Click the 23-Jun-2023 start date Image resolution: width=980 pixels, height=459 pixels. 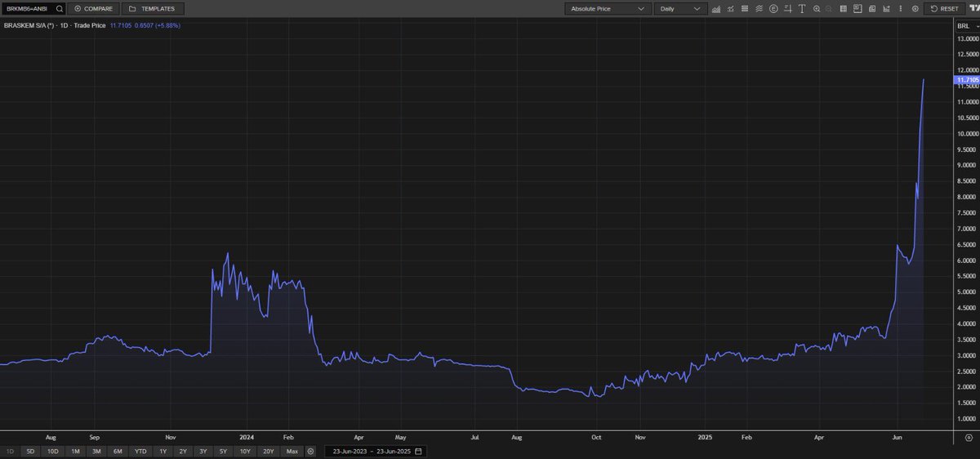(x=350, y=451)
